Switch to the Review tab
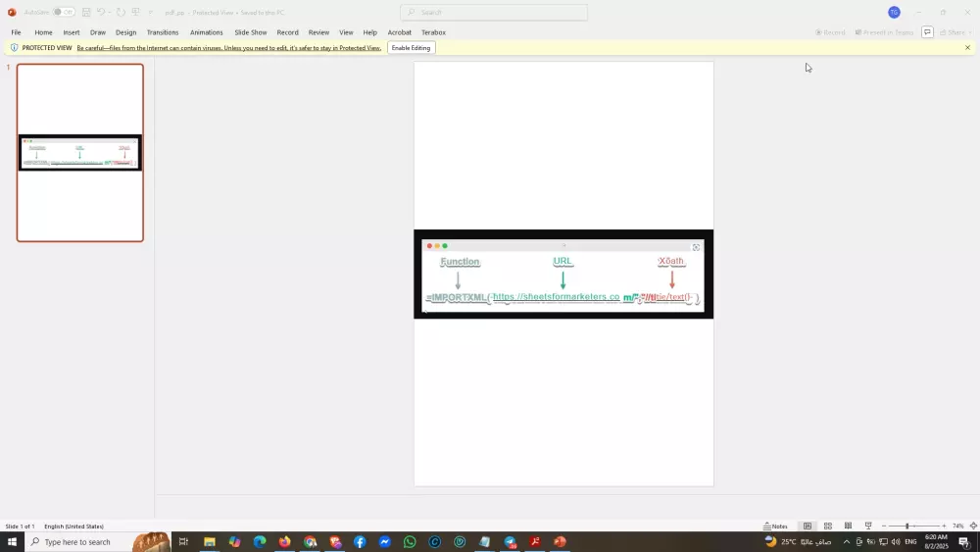Viewport: 980px width, 552px height. (318, 32)
